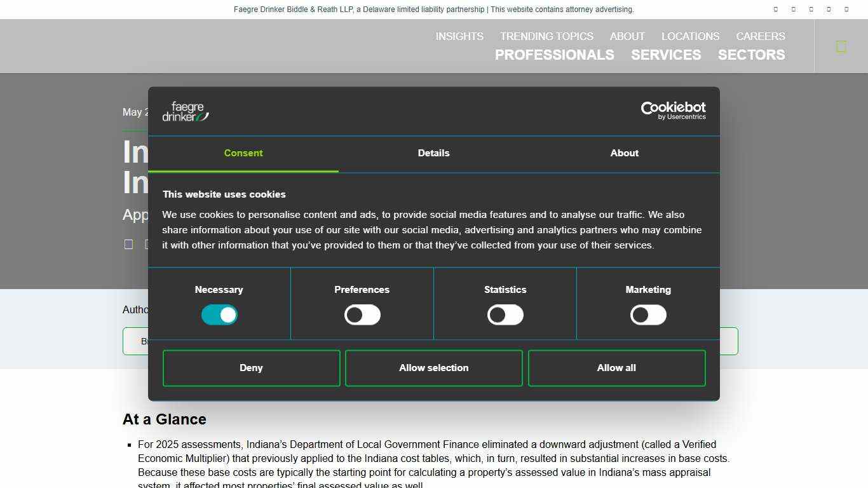Accept cookies with Allow all
Screen dimensions: 868x488
pyautogui.click(x=616, y=368)
